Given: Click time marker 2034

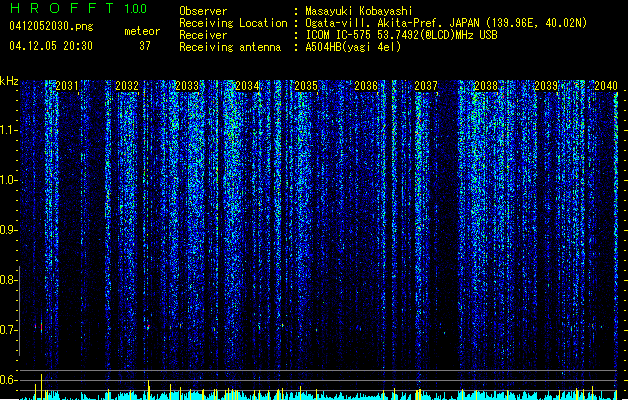Looking at the screenshot, I should [247, 86].
